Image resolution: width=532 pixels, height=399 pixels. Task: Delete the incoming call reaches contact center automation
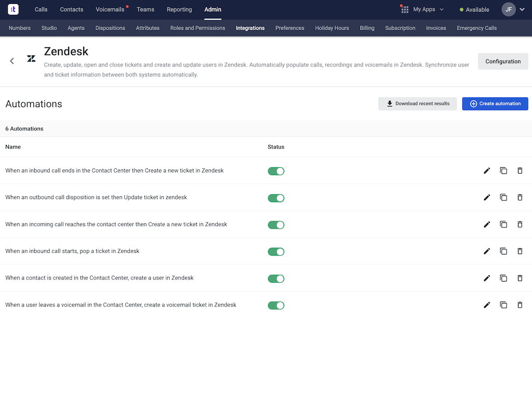[x=520, y=224]
